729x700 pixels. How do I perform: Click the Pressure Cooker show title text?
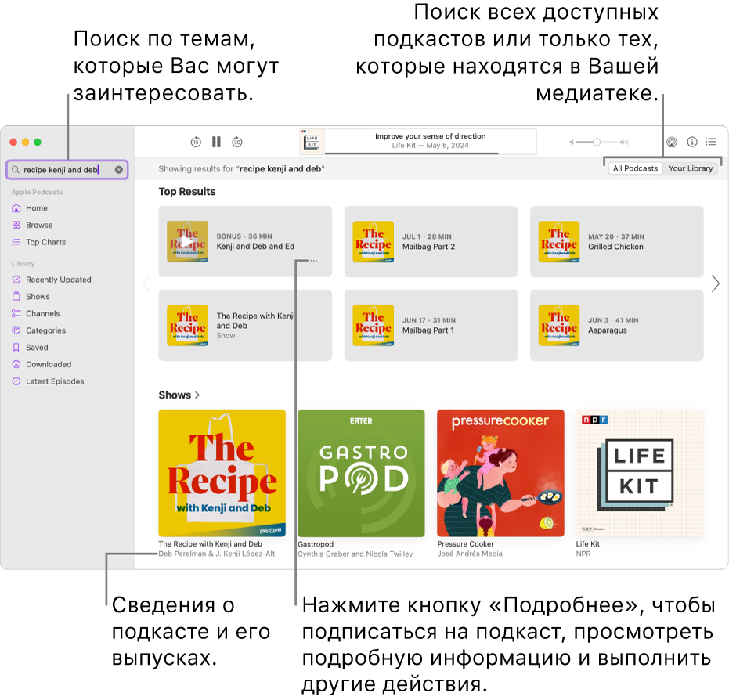465,544
